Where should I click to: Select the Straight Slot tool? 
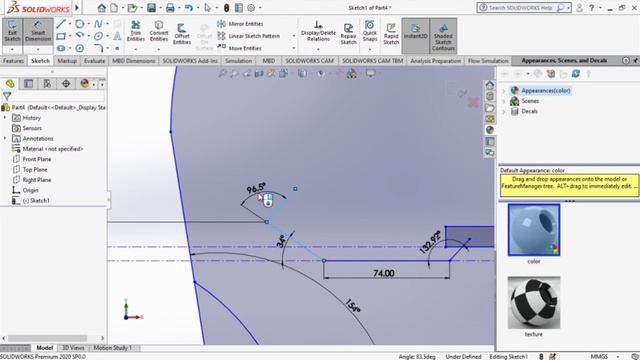tap(61, 48)
